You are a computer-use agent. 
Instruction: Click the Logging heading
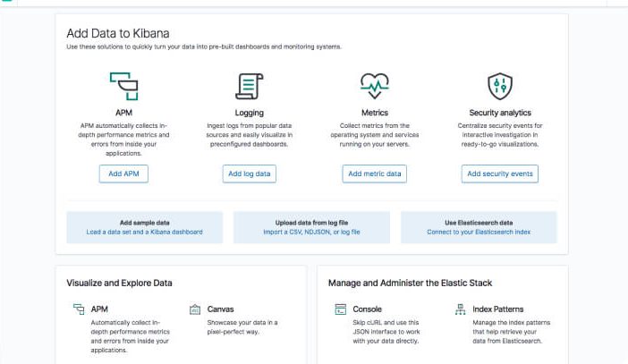click(249, 113)
